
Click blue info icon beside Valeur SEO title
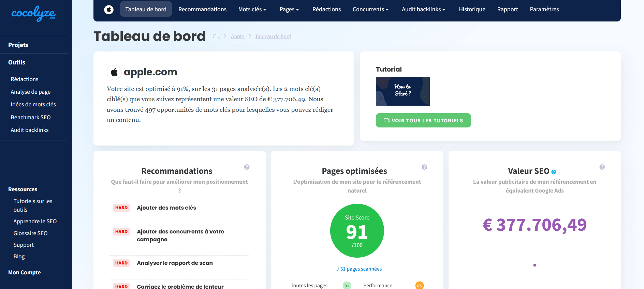point(554,172)
